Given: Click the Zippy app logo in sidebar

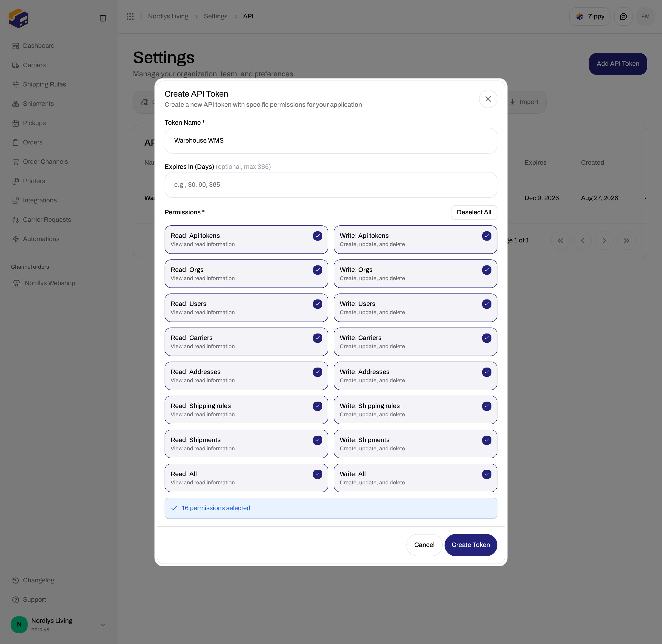Looking at the screenshot, I should pyautogui.click(x=19, y=18).
